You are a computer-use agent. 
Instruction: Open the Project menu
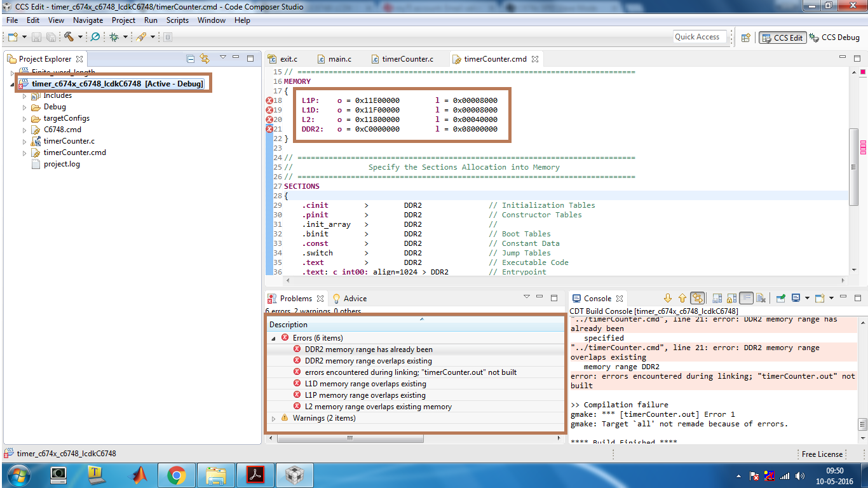[123, 20]
